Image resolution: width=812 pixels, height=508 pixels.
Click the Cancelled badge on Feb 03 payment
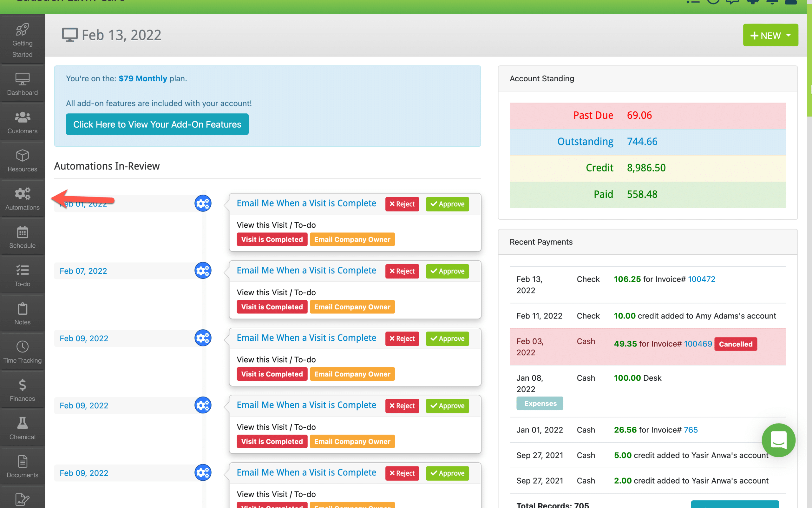tap(736, 344)
